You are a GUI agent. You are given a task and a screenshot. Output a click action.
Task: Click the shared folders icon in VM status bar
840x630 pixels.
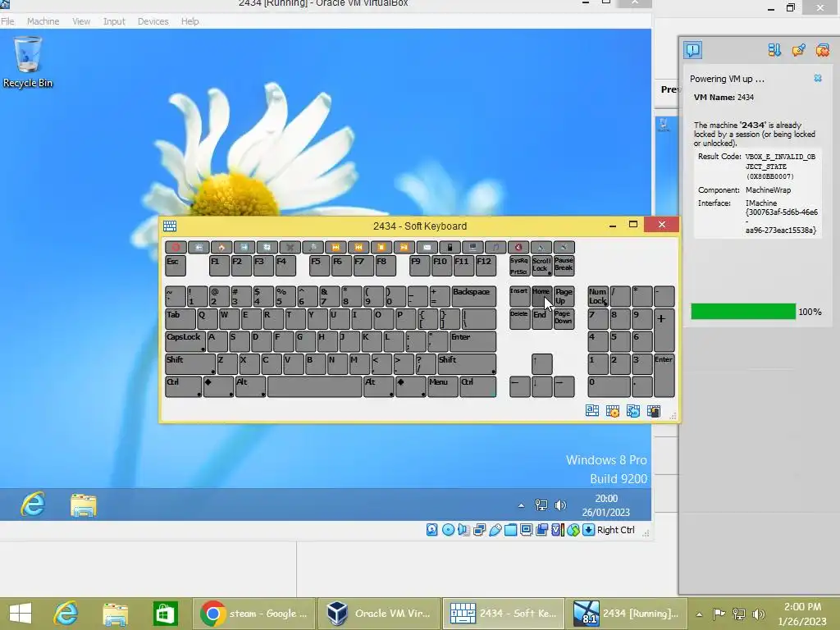510,530
